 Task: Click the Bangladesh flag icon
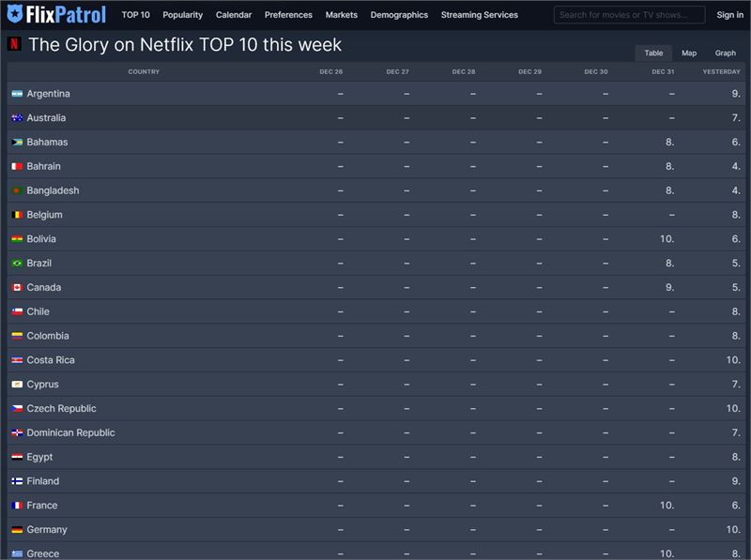[x=17, y=190]
